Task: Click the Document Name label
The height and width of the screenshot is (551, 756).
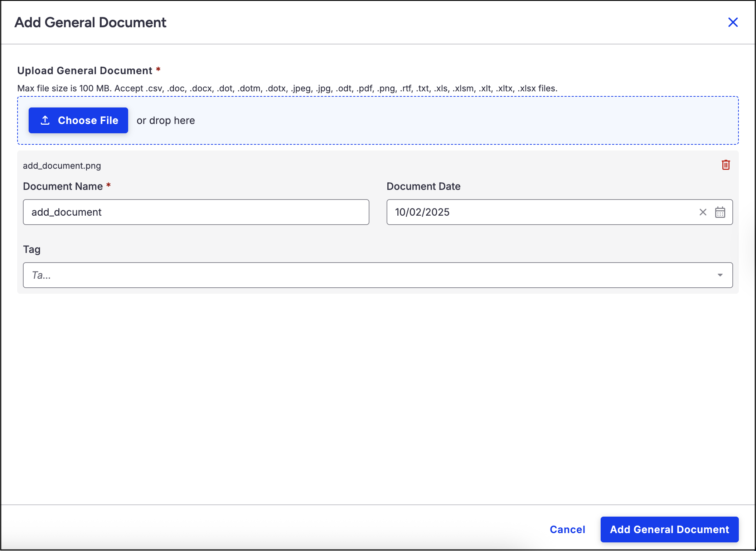Action: [63, 186]
